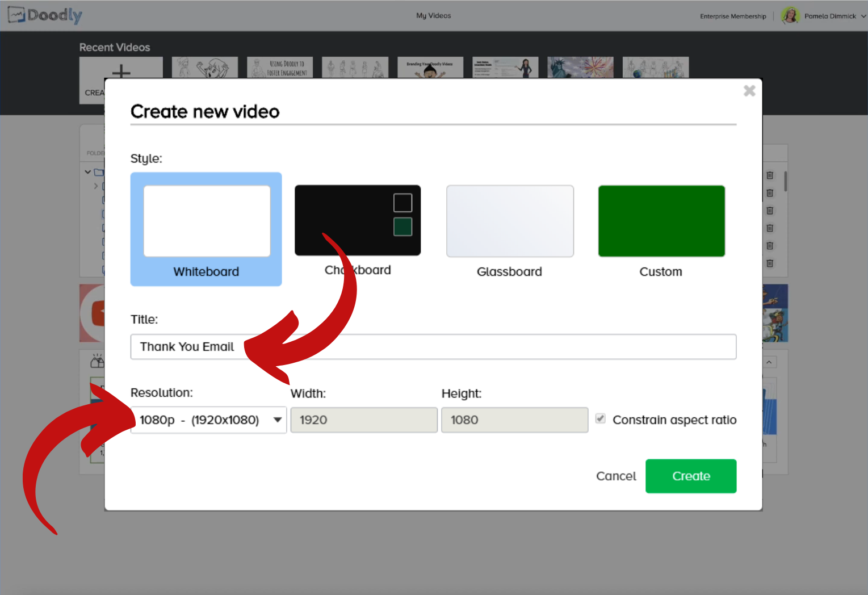Screen dimensions: 868x595
Task: Open the cartoon banner right of the dialog
Action: tap(775, 313)
